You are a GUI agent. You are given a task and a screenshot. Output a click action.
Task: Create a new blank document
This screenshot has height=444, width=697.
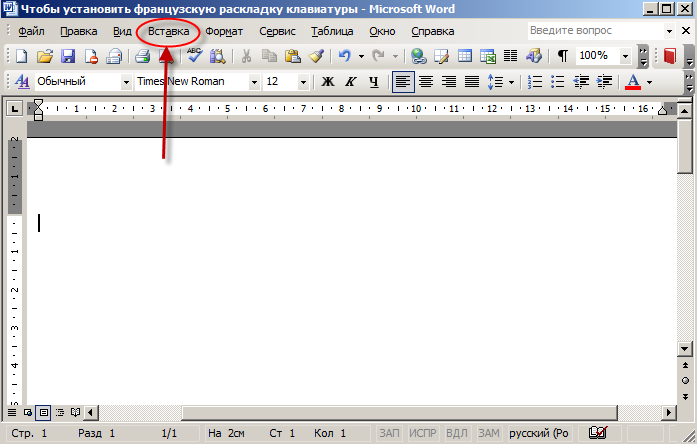coord(21,56)
